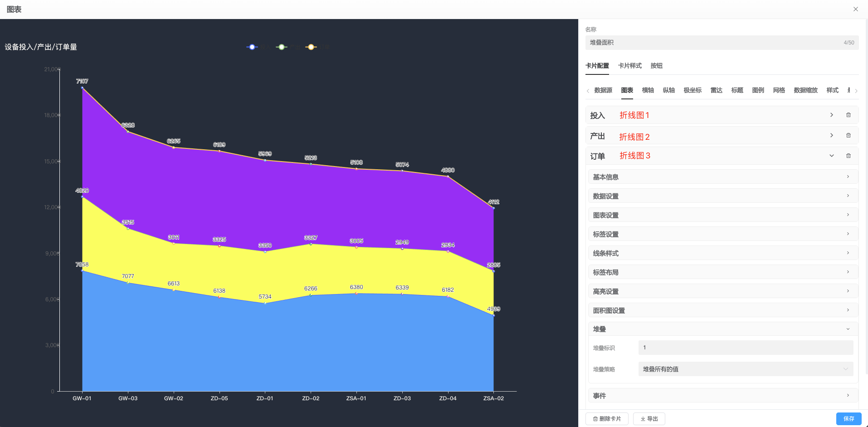Delete the 产出 line series via its trash icon

coord(848,135)
